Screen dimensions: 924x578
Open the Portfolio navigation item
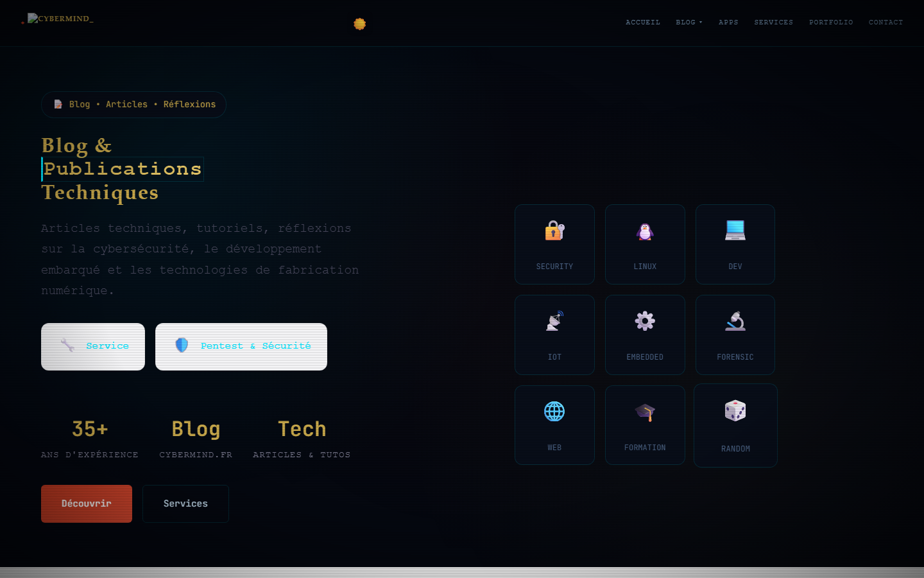831,22
